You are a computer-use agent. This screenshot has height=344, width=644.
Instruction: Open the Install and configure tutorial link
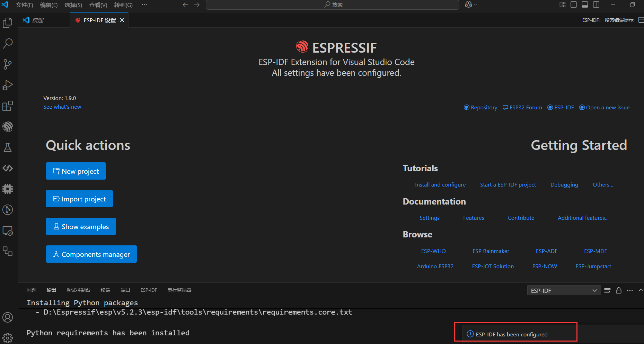click(440, 185)
